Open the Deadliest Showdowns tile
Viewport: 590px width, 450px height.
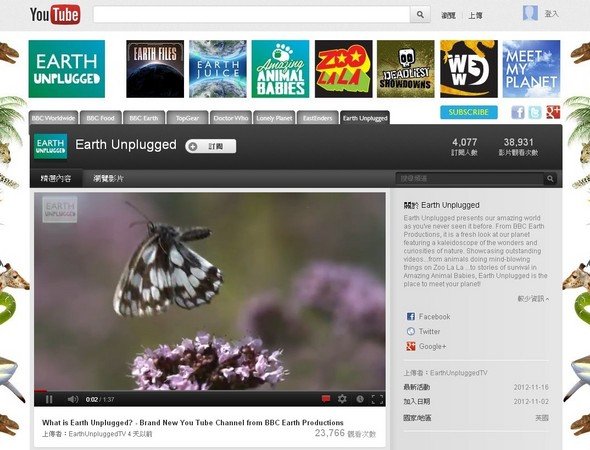pyautogui.click(x=406, y=69)
